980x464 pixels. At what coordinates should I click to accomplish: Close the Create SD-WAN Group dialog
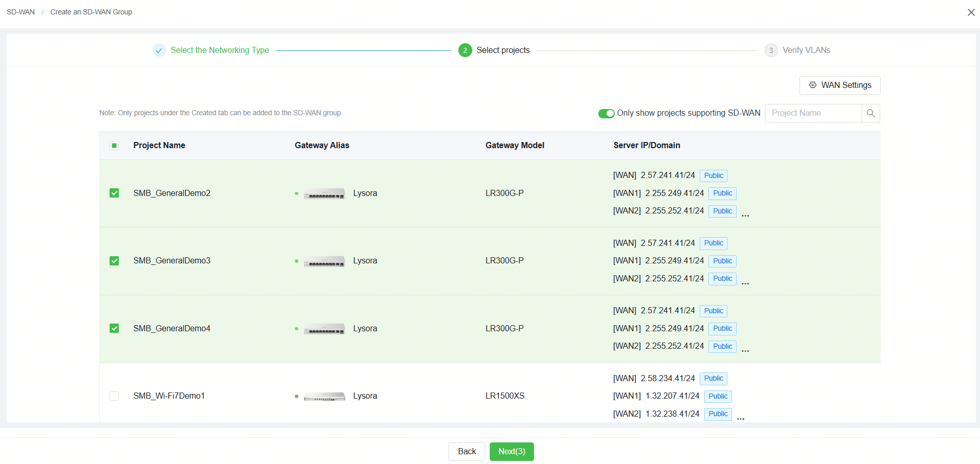coord(971,12)
